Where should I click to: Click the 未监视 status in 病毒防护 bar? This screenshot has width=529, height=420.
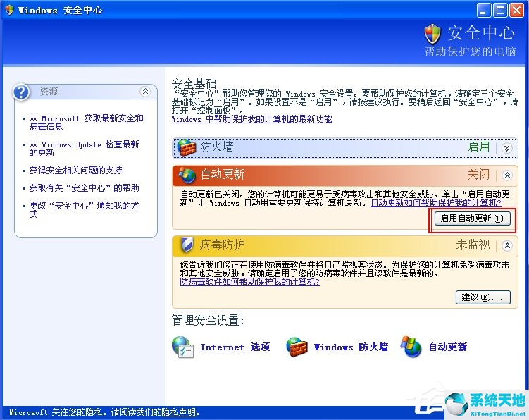point(473,245)
